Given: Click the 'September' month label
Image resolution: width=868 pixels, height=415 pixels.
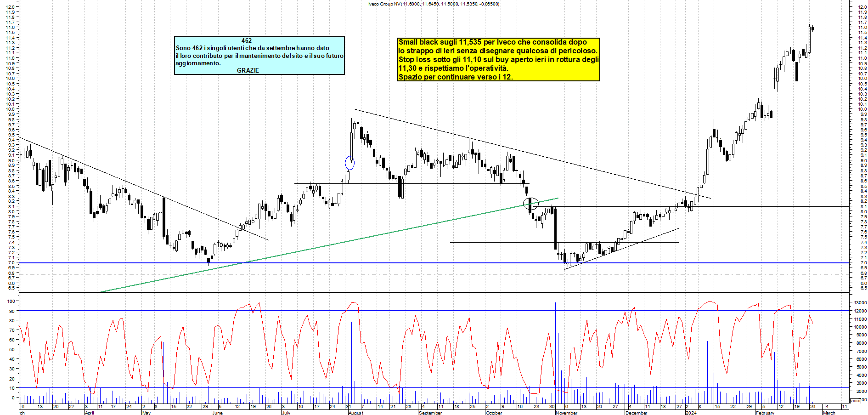Looking at the screenshot, I should (430, 413).
